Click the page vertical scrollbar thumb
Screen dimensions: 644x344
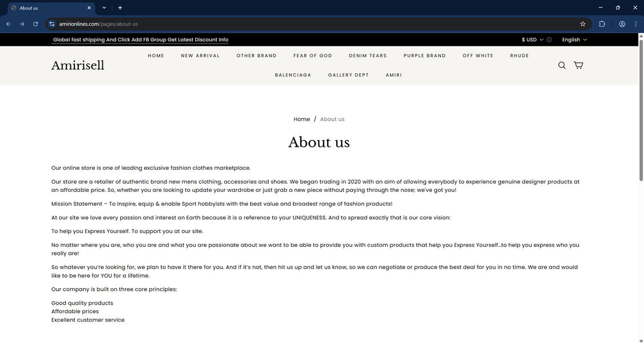pos(641,110)
